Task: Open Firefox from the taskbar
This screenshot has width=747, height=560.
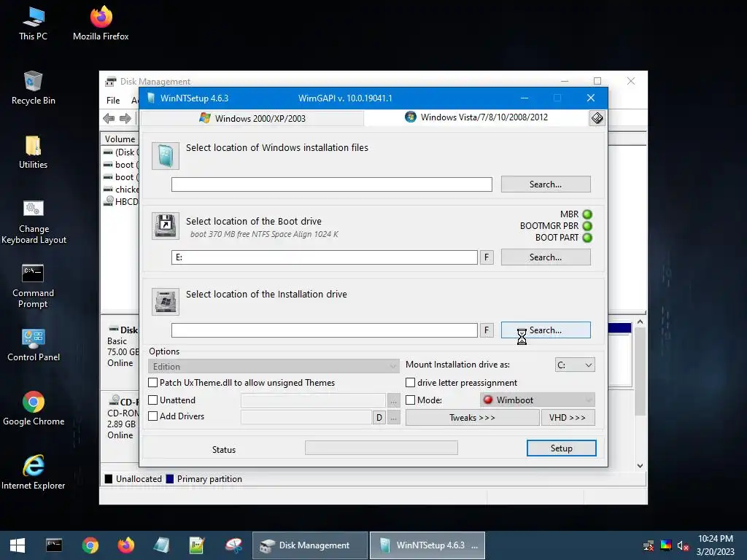Action: pos(125,545)
